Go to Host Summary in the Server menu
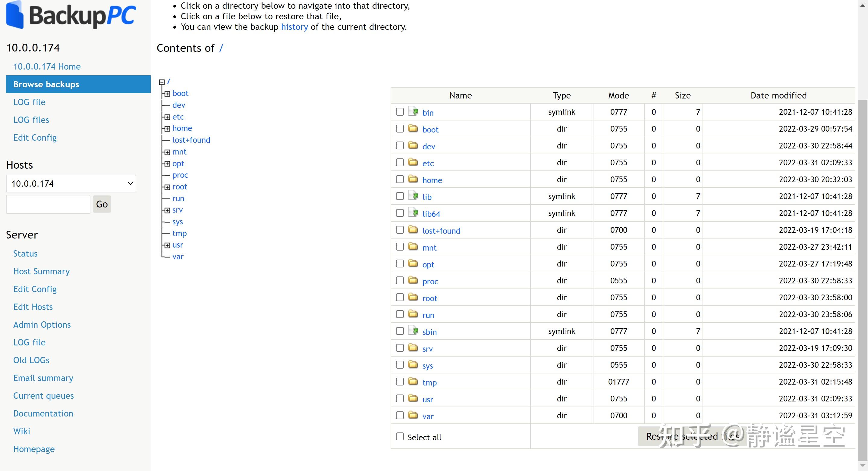 (x=42, y=271)
